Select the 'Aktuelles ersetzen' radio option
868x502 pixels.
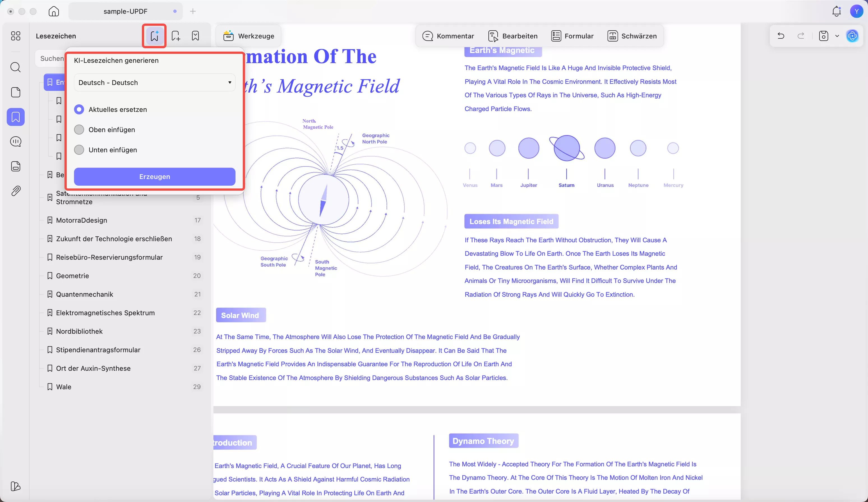(x=79, y=110)
